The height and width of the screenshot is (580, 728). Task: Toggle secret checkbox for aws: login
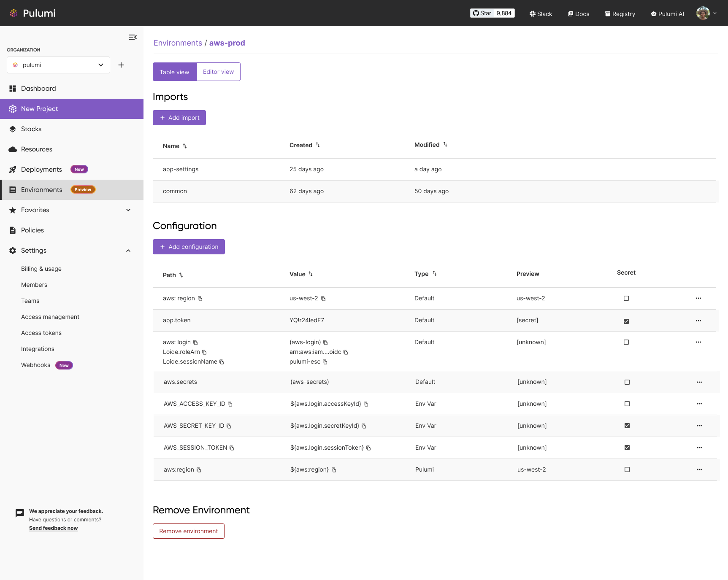[x=626, y=342]
